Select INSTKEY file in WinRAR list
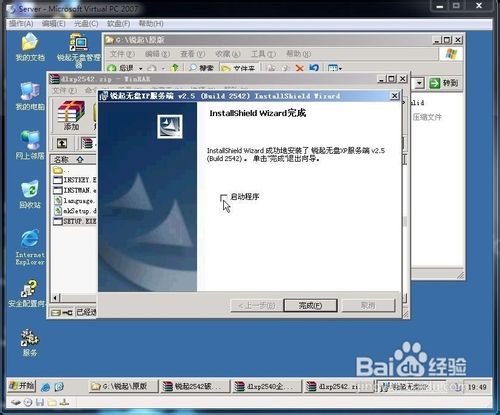The width and height of the screenshot is (500, 415). [x=75, y=180]
